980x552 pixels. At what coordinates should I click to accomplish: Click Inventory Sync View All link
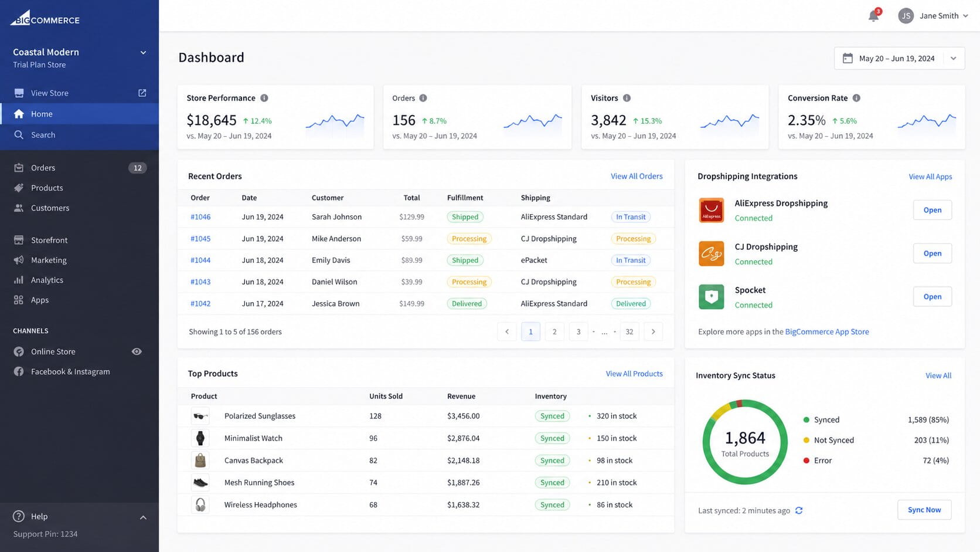pos(938,375)
